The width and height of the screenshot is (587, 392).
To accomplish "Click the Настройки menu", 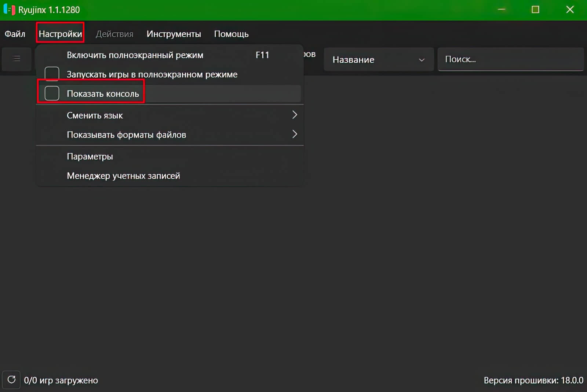I will pyautogui.click(x=61, y=34).
